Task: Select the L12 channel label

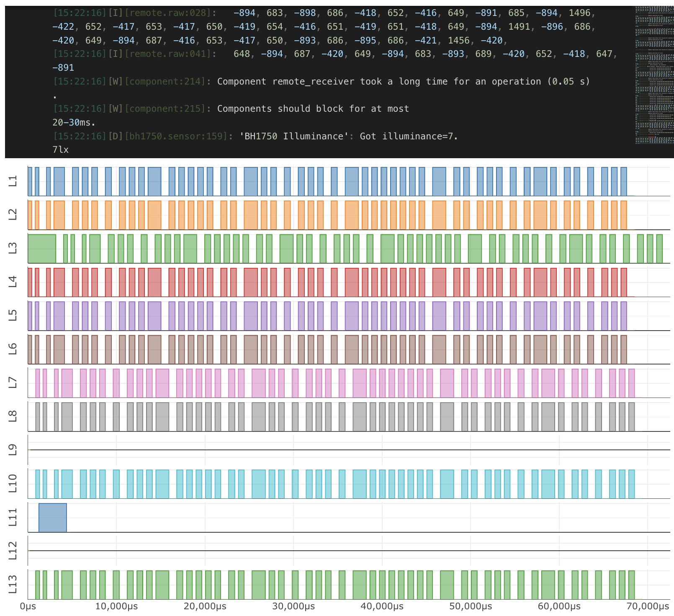Action: click(x=13, y=550)
